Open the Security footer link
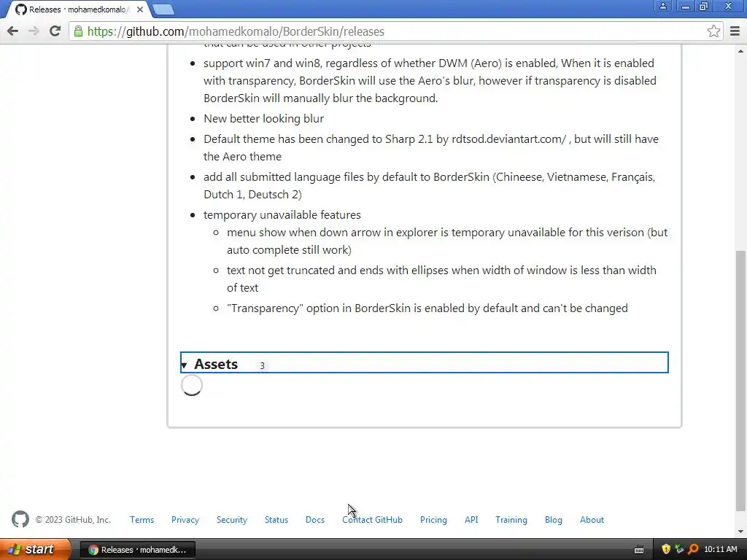The height and width of the screenshot is (560, 747). click(x=232, y=519)
